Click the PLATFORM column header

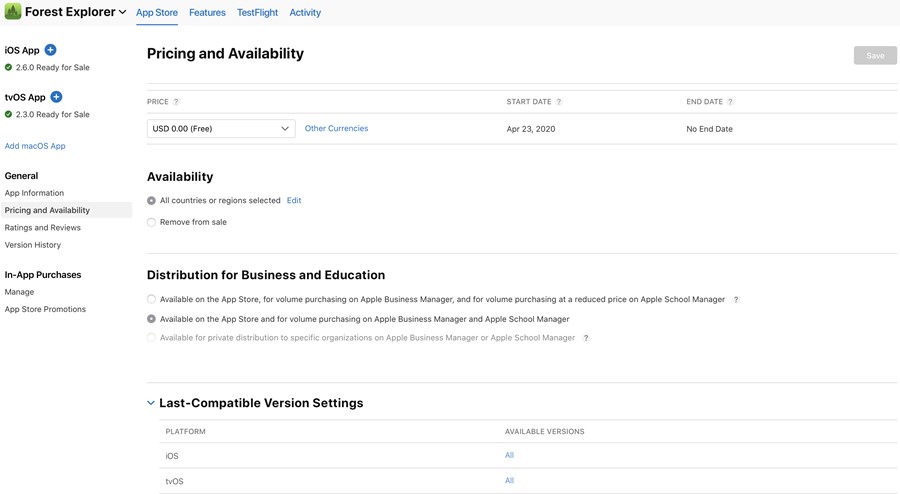[x=185, y=431]
